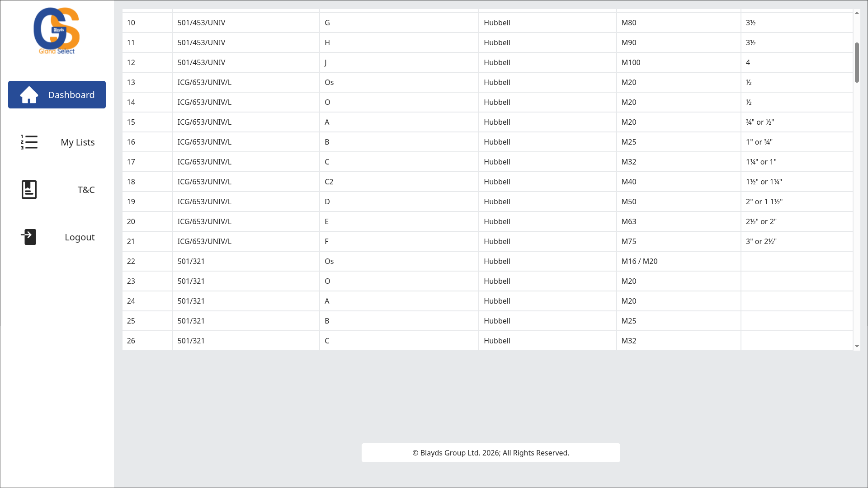The height and width of the screenshot is (488, 868).
Task: Click the M100 size cell
Action: 631,62
